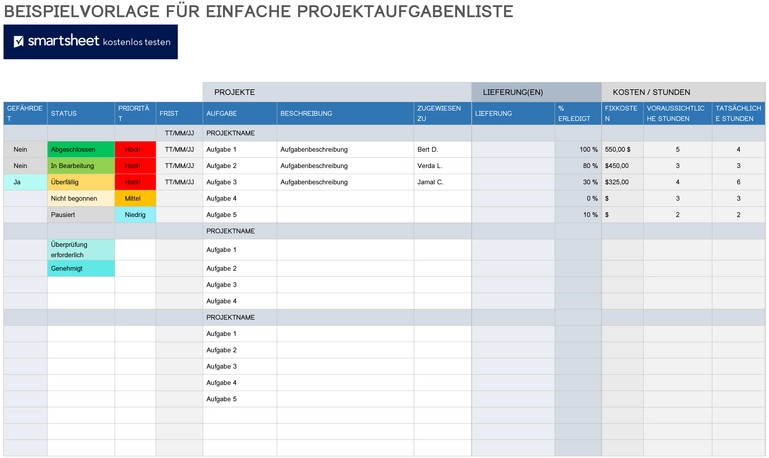The height and width of the screenshot is (458, 769).
Task: Click Aufgabenbeschreibung for Aufgabe 1
Action: [345, 150]
